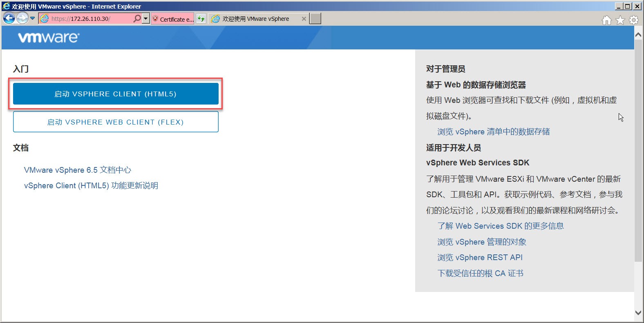Open Web Services SDK more information link
This screenshot has height=323, width=644.
501,226
